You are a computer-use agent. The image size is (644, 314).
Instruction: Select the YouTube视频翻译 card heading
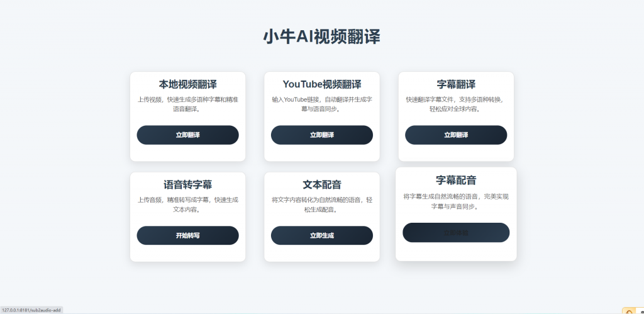pos(322,84)
